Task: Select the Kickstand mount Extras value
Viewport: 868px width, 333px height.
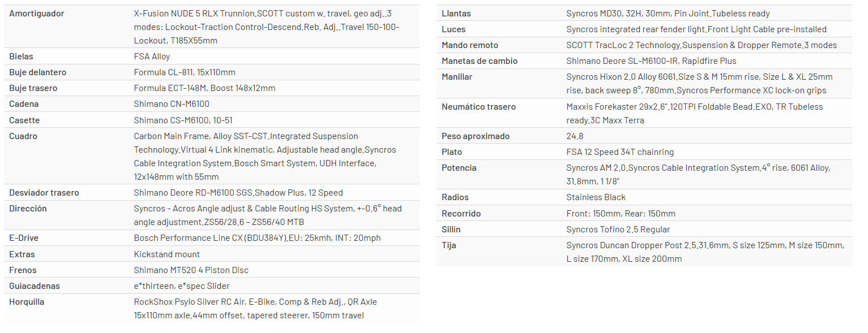Action: click(167, 254)
